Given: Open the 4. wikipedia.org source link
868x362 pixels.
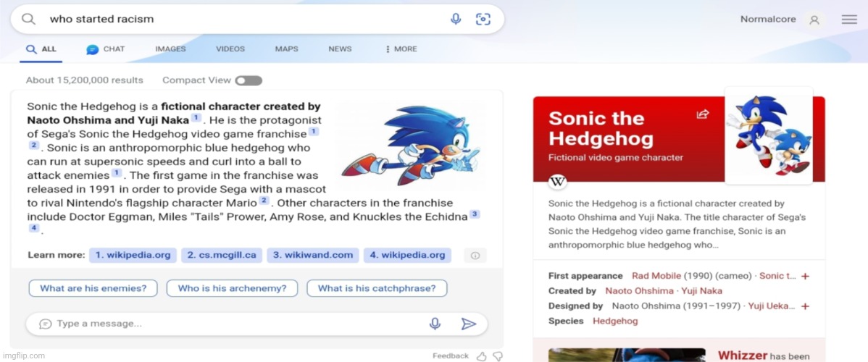Looking at the screenshot, I should coord(407,255).
